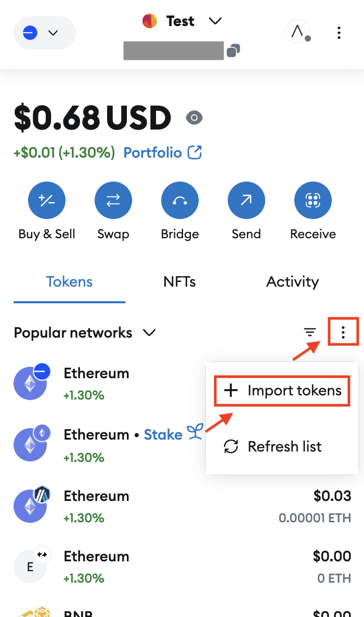Choose Import tokens from the menu
This screenshot has width=364, height=617.
pos(282,390)
